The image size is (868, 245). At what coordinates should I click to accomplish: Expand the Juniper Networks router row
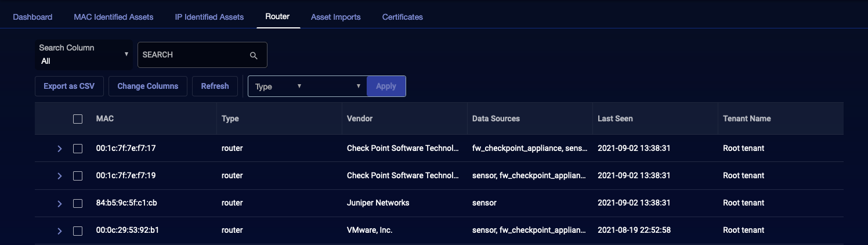[x=59, y=203]
